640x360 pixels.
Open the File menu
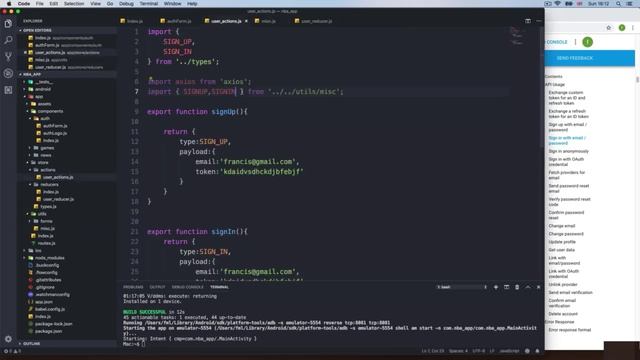pyautogui.click(x=40, y=4)
